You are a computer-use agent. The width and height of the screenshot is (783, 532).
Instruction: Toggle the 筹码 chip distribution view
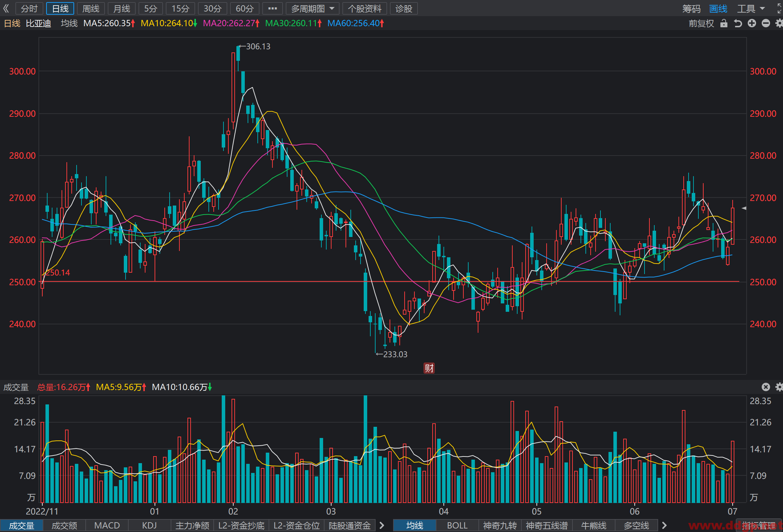tap(691, 8)
